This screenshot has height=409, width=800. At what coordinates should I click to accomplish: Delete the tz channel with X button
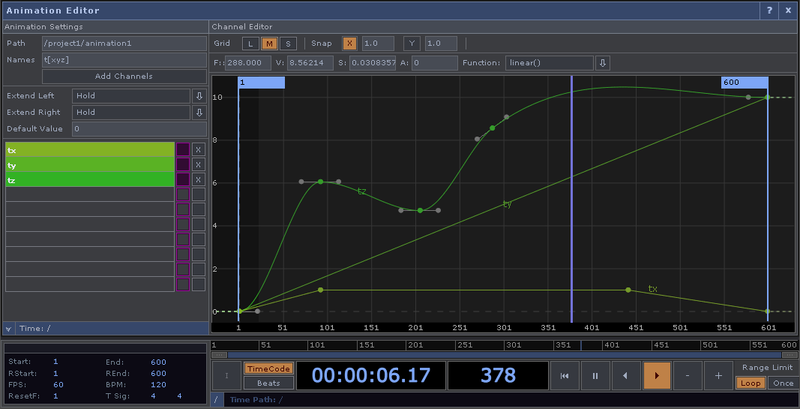(x=198, y=180)
